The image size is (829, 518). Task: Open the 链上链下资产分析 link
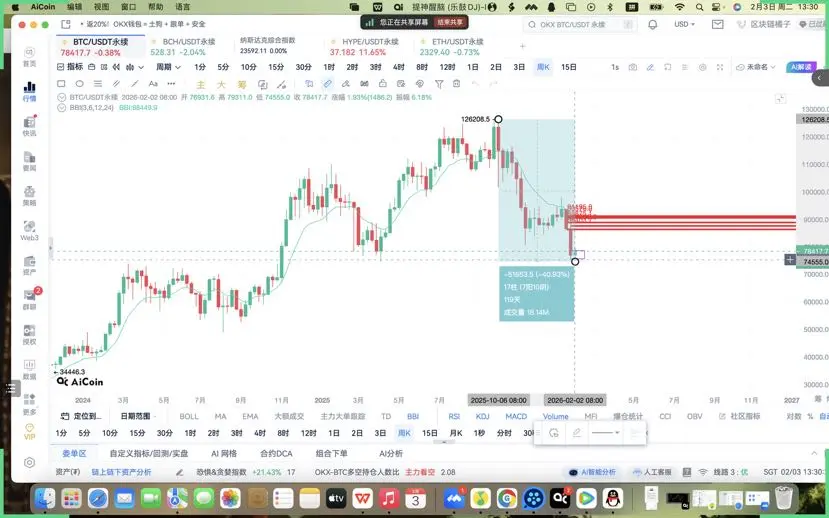click(x=122, y=472)
